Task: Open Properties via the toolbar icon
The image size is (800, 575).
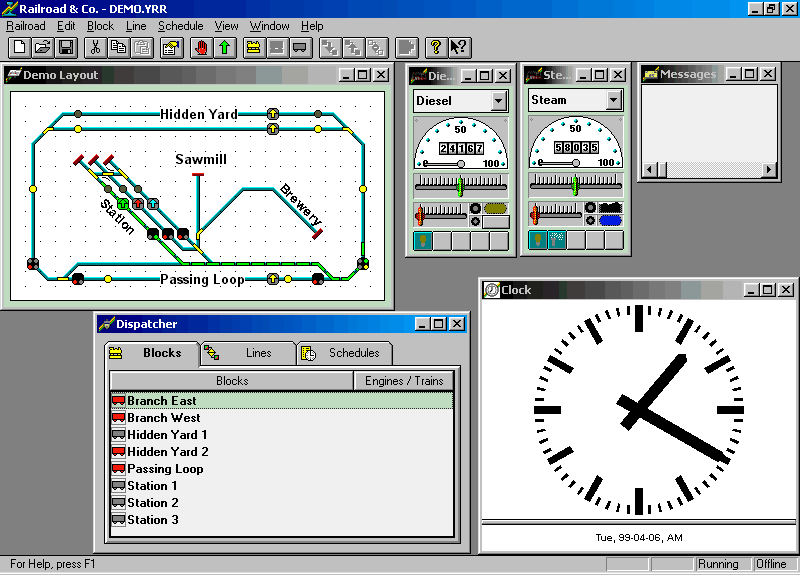Action: click(x=171, y=48)
